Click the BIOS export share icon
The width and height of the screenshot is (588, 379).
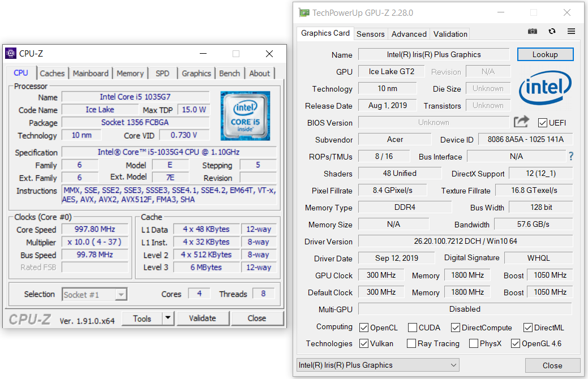coord(521,122)
